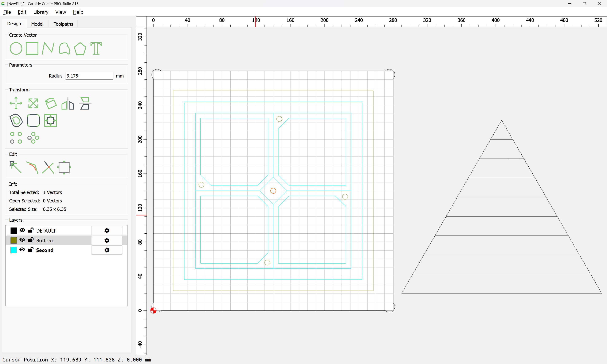Open the Edit menu
The width and height of the screenshot is (607, 364).
[22, 12]
